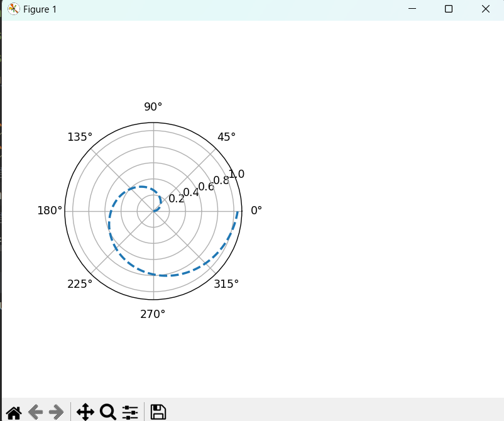
Task: Reset the view with the Home icon
Action: click(x=14, y=412)
